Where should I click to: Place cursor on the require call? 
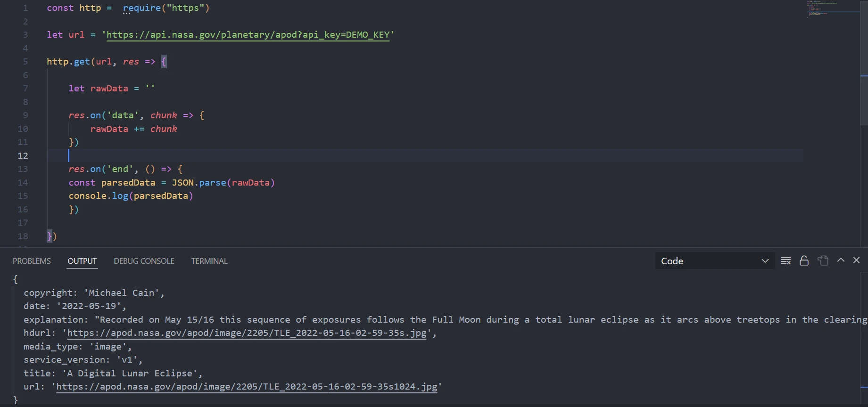pos(141,8)
